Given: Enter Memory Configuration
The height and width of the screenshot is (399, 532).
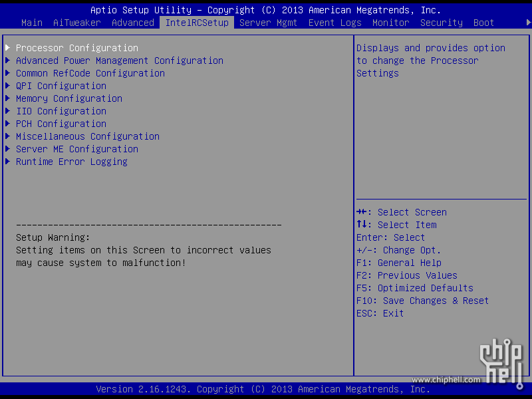Looking at the screenshot, I should (x=69, y=98).
